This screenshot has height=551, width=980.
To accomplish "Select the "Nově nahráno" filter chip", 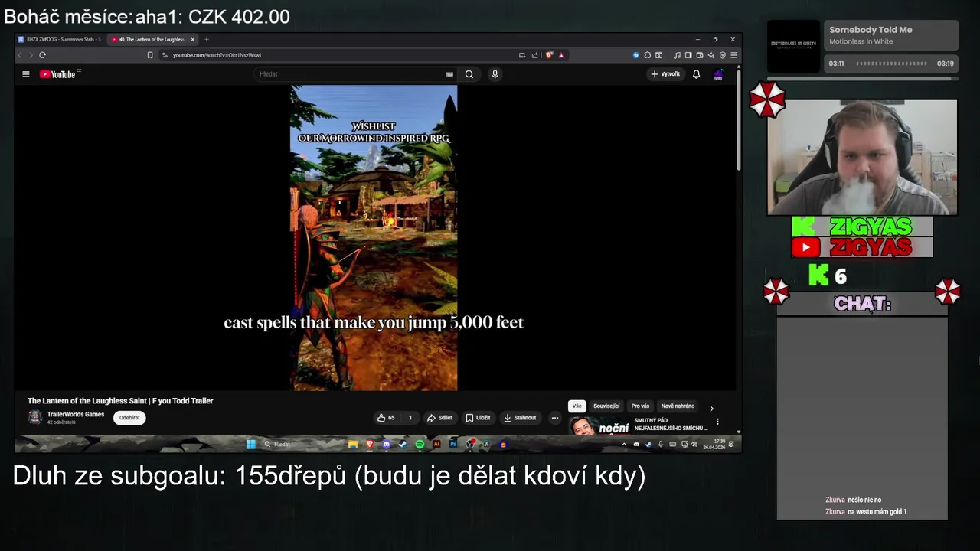I will 678,406.
